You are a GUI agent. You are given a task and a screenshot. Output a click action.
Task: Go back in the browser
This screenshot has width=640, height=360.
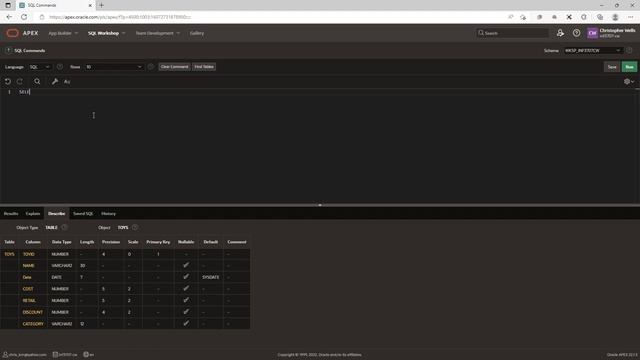9,17
